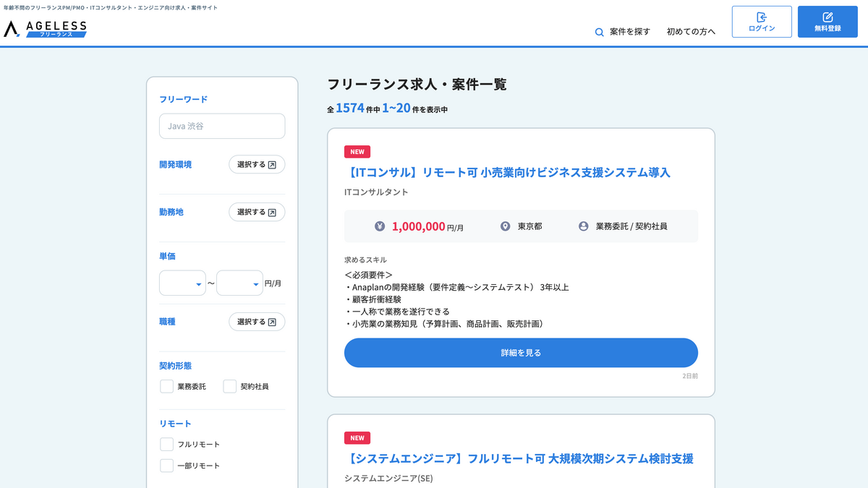Image resolution: width=868 pixels, height=488 pixels.
Task: Enable the 一部リモート checkbox
Action: (x=166, y=466)
